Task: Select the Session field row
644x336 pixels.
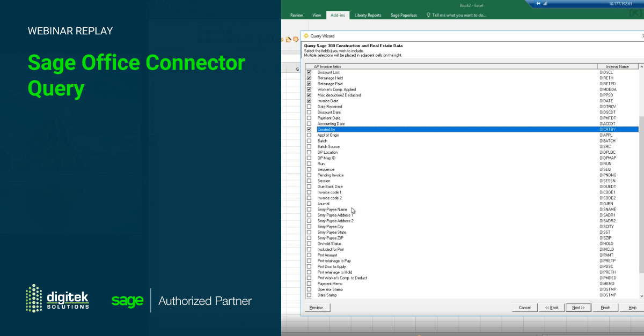Action: pos(472,181)
